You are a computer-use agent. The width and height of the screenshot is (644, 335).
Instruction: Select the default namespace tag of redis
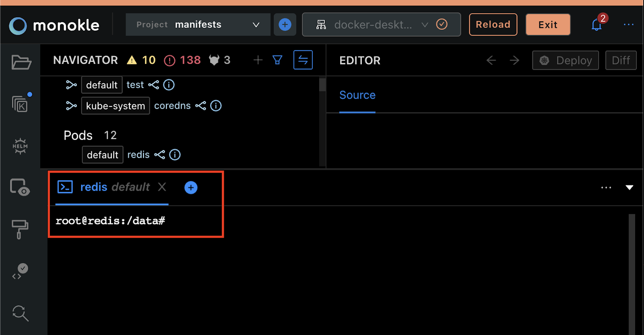(x=103, y=155)
